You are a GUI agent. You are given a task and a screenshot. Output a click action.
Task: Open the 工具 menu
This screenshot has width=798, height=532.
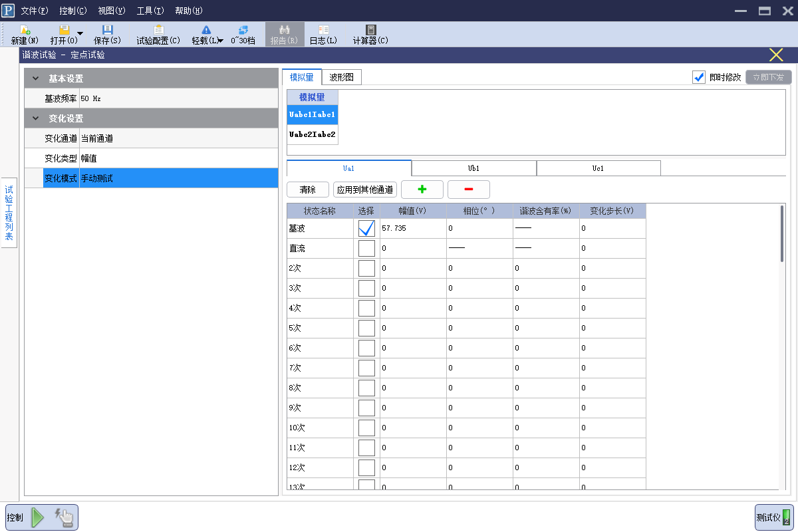150,11
